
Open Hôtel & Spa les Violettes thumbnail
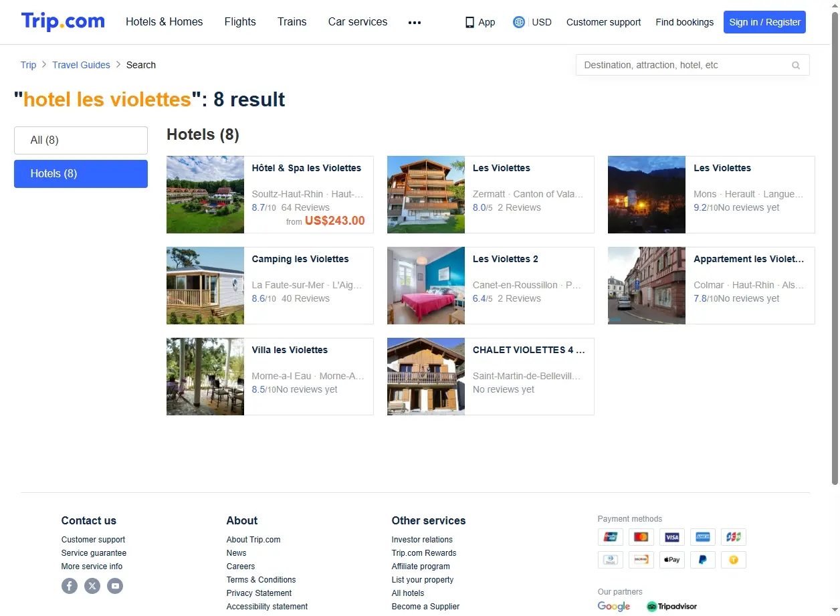click(205, 195)
